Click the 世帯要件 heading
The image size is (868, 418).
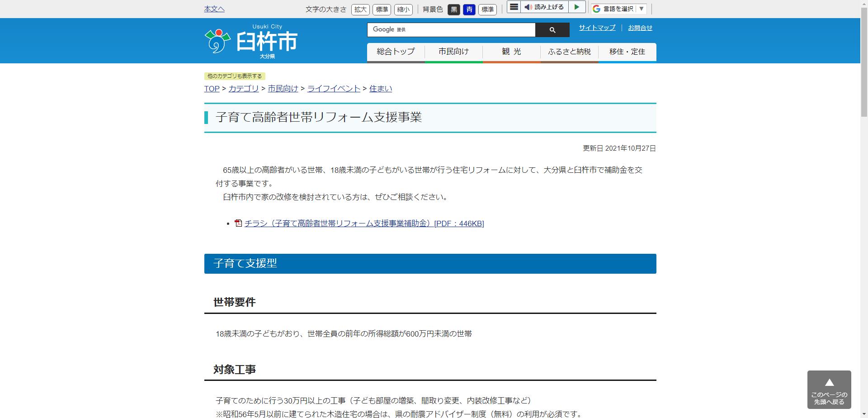point(235,302)
